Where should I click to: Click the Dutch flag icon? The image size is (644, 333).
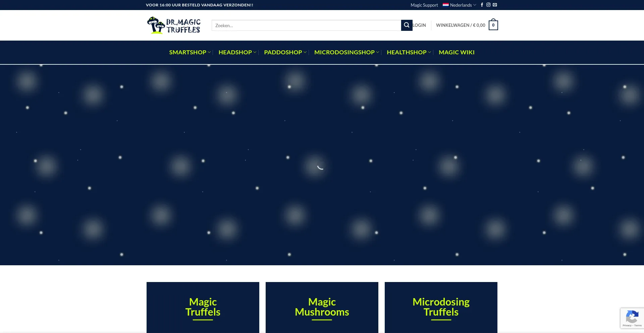(x=446, y=5)
